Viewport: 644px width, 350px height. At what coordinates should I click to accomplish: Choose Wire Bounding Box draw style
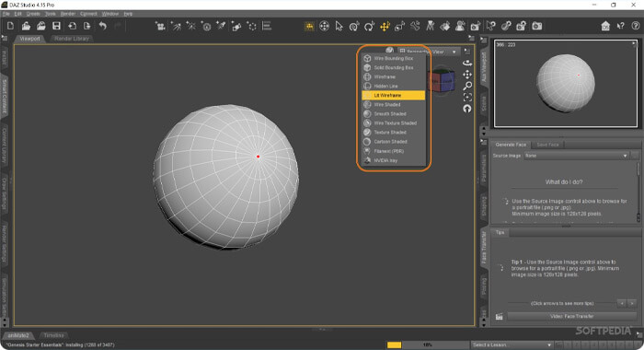(394, 58)
